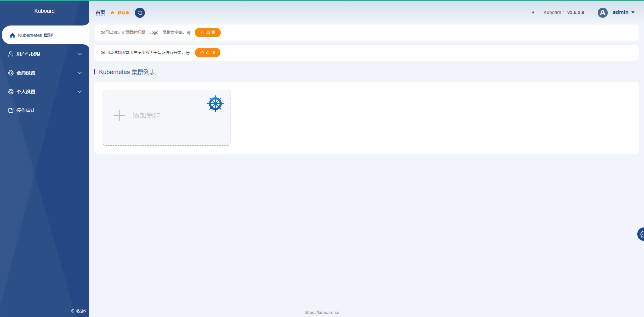Viewport: 644px width, 317px height.
Task: Click the 默认页 breadcrumb label
Action: coord(123,13)
